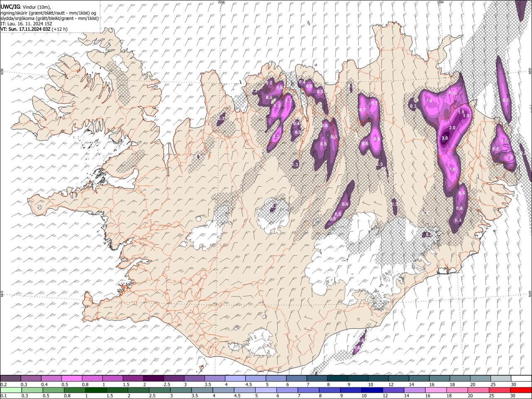Pick the lower legend grey-green swatch starting at 3
Viewport: 532px width, 399px height.
[181, 390]
